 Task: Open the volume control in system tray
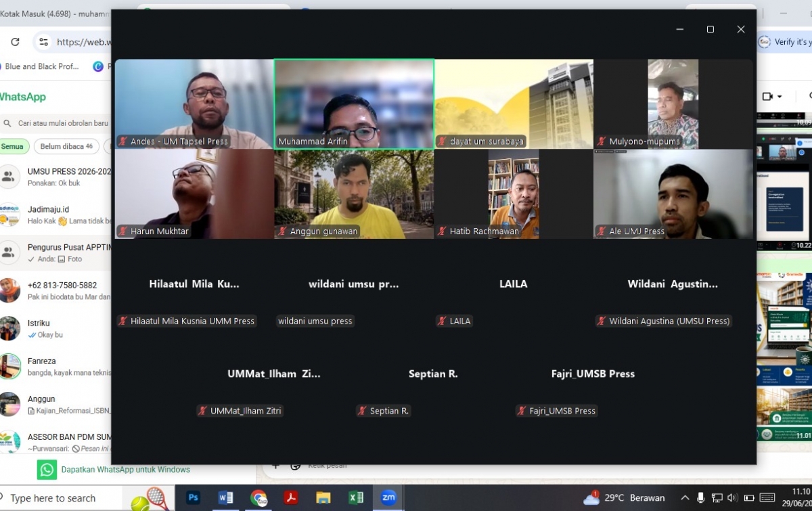pyautogui.click(x=733, y=498)
